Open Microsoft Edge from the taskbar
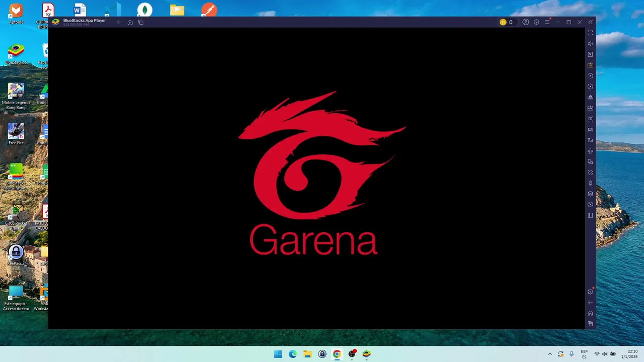644x362 pixels. (293, 354)
